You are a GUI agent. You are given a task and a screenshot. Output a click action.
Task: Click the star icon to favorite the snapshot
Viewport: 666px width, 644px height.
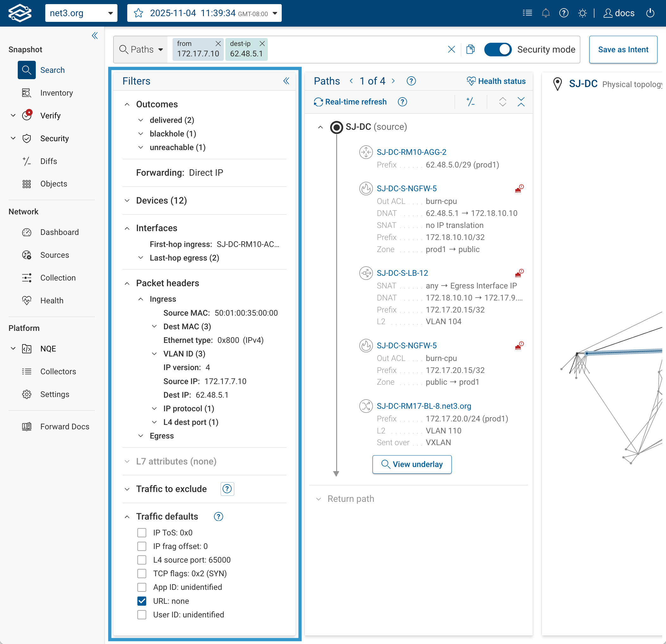click(x=138, y=13)
